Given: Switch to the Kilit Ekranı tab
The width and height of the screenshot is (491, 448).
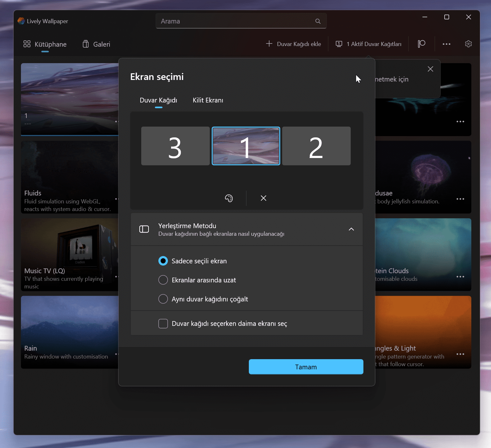Looking at the screenshot, I should 208,100.
